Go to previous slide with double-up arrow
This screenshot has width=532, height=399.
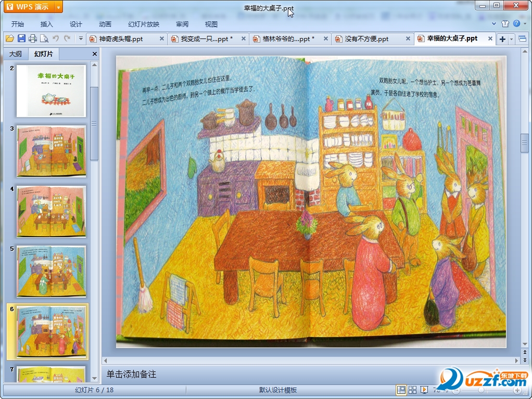pos(525,352)
